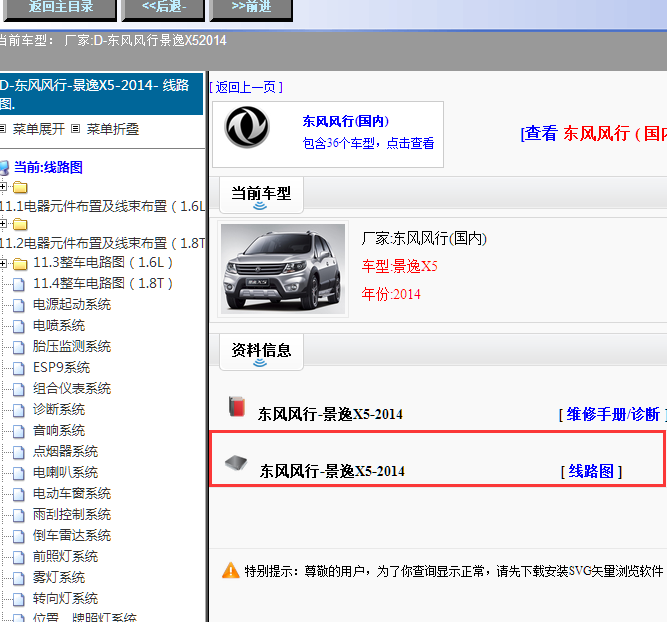667x622 pixels.
Task: Select 电源起动系统 in the tree
Action: (72, 304)
